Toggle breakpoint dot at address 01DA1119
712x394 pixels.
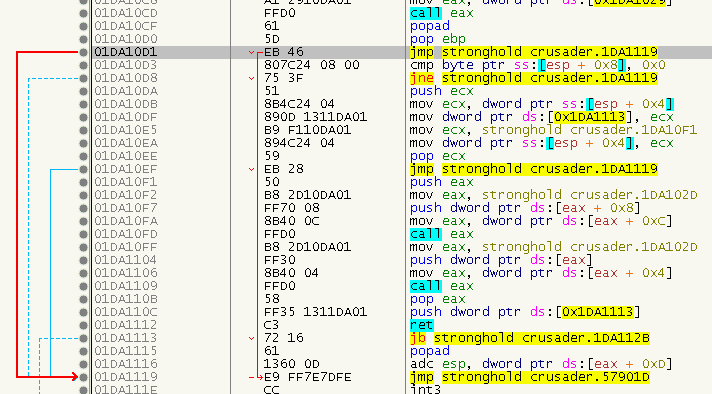coord(83,377)
